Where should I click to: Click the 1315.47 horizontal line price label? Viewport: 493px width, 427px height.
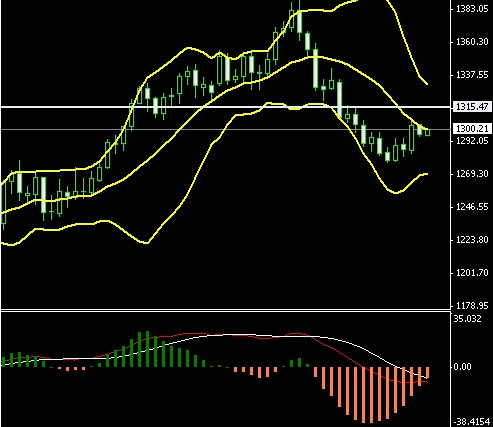tap(472, 107)
